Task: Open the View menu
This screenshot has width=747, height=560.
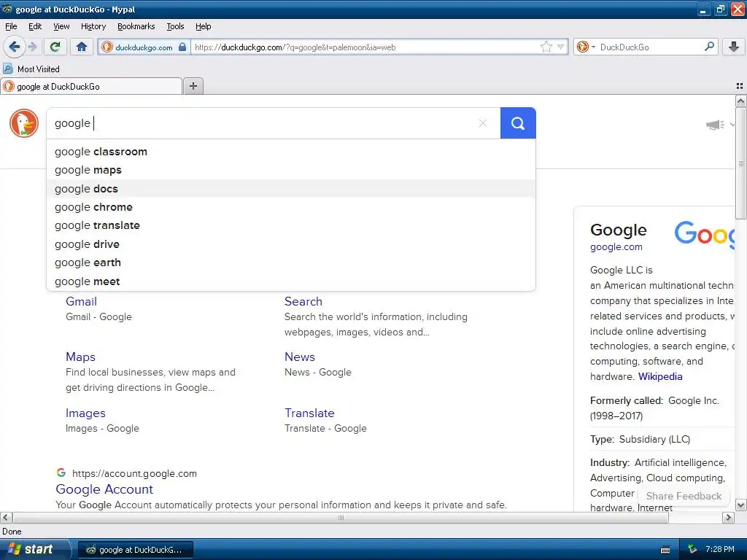Action: (61, 26)
